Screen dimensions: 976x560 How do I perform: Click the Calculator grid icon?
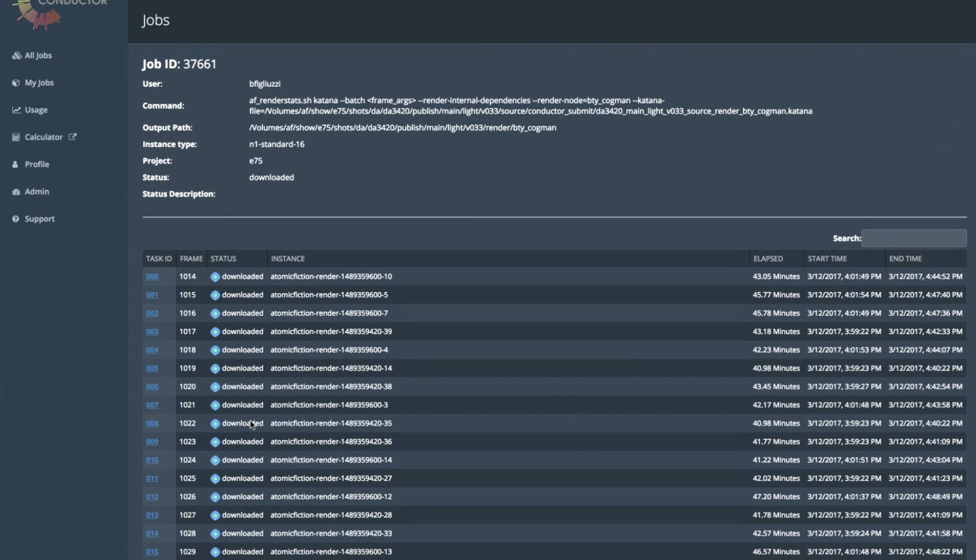pyautogui.click(x=16, y=137)
